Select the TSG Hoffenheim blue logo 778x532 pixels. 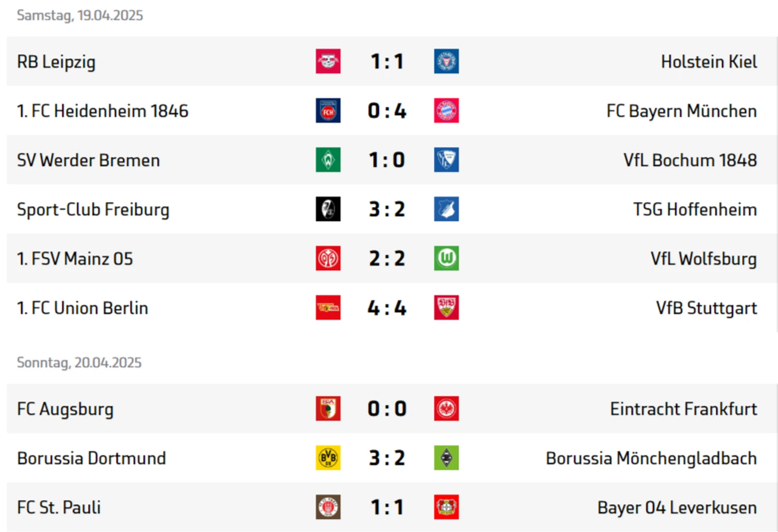pos(446,209)
